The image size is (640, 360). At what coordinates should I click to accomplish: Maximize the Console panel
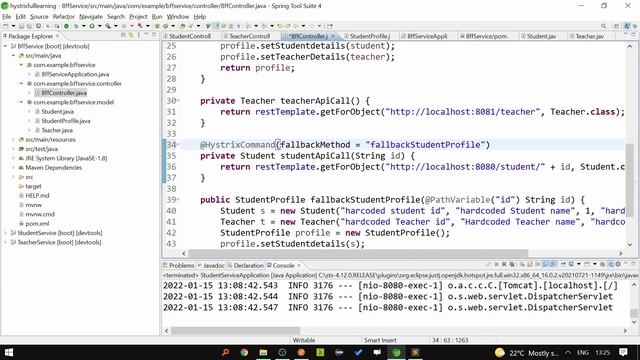(x=633, y=264)
